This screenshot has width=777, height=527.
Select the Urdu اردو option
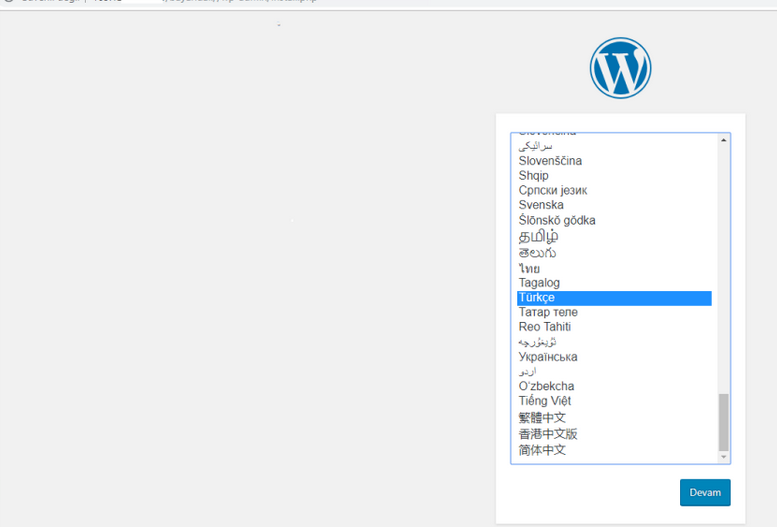pyautogui.click(x=614, y=371)
